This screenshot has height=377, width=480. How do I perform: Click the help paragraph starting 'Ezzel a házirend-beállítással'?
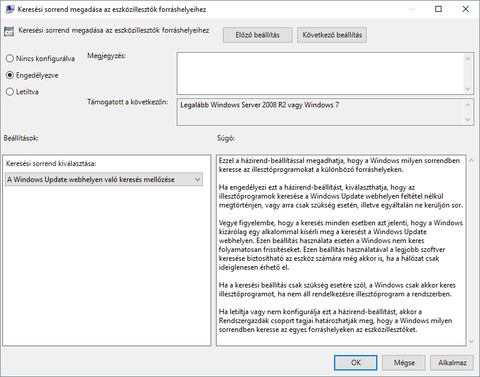(x=339, y=165)
